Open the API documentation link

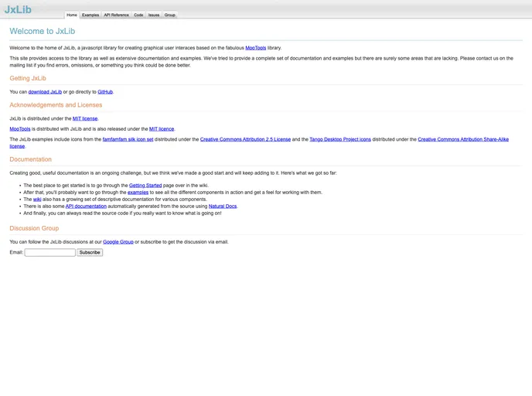[86, 207]
